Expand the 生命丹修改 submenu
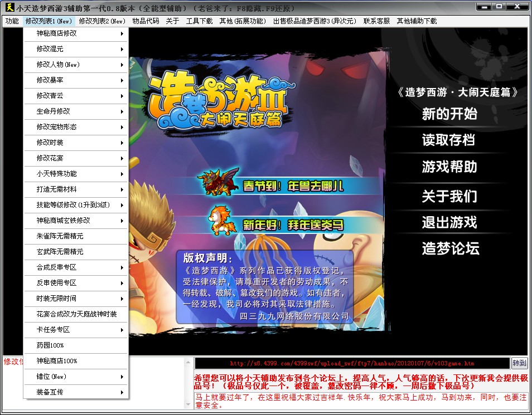The width and height of the screenshot is (532, 415). [76, 111]
